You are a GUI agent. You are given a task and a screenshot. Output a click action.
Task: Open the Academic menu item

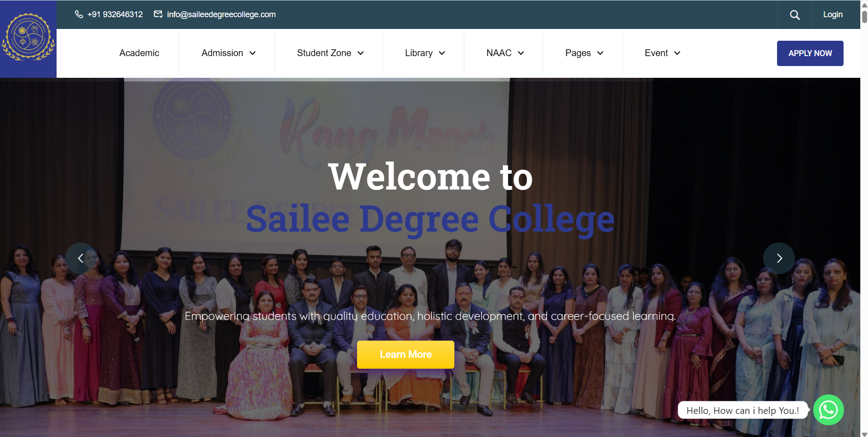pos(139,53)
